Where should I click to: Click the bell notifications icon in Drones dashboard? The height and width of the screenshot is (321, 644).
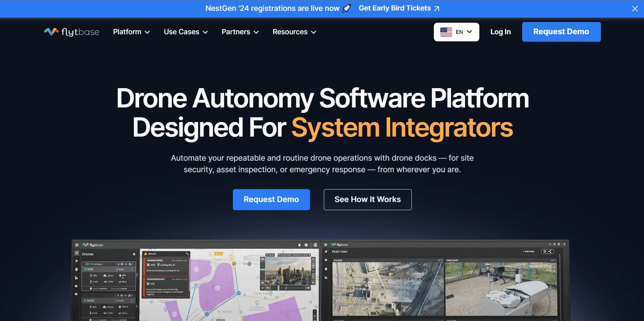[x=299, y=245]
